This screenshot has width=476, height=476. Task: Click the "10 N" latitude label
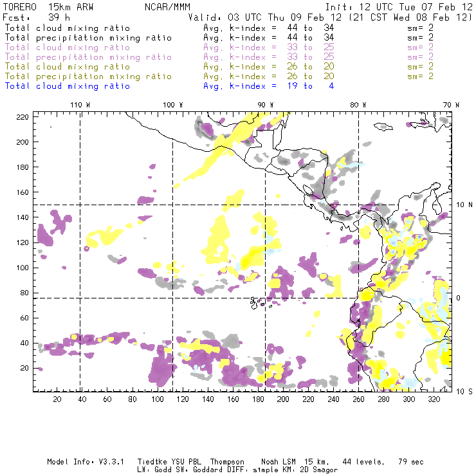click(x=464, y=205)
